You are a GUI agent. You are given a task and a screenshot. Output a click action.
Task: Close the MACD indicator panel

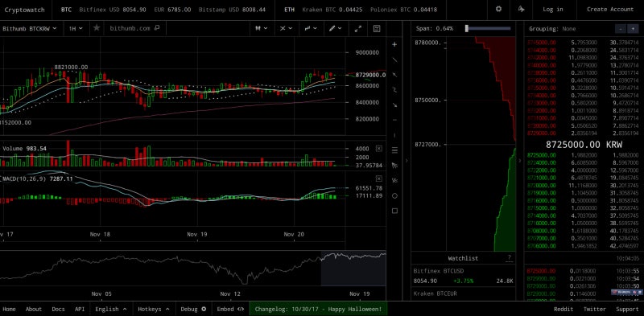point(378,179)
